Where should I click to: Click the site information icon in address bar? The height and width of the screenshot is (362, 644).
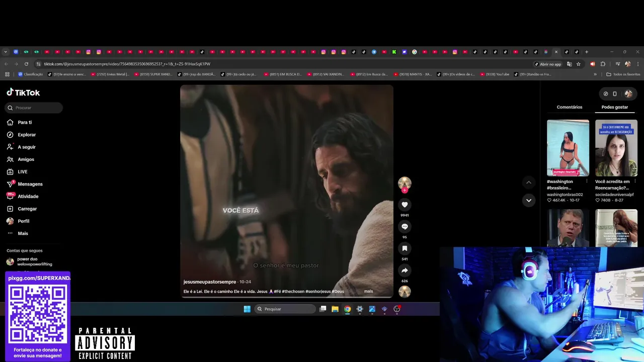38,64
